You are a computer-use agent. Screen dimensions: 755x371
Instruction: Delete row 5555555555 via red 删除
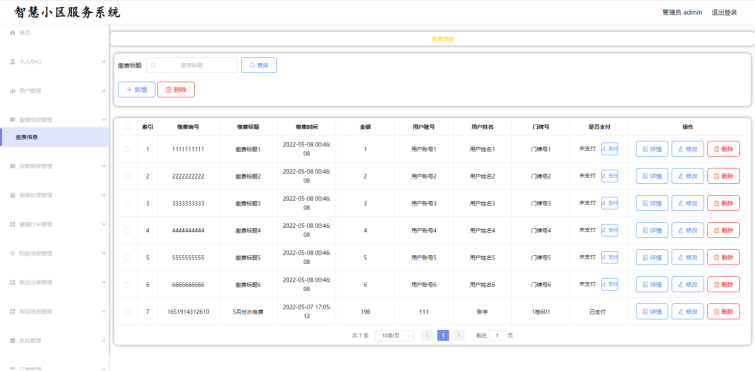[723, 257]
